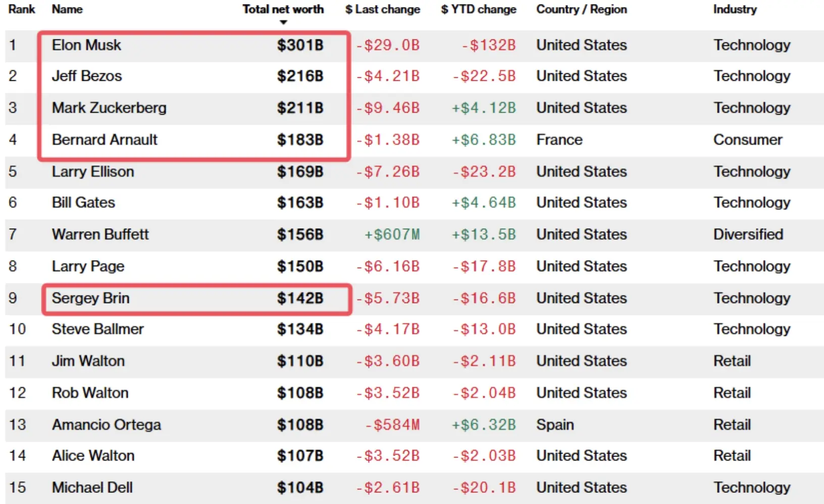824x504 pixels.
Task: Sort table by Rank column header
Action: pyautogui.click(x=22, y=9)
